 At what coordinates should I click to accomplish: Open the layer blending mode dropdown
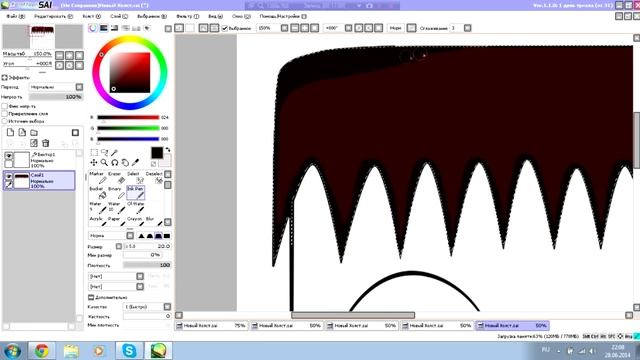pyautogui.click(x=79, y=87)
